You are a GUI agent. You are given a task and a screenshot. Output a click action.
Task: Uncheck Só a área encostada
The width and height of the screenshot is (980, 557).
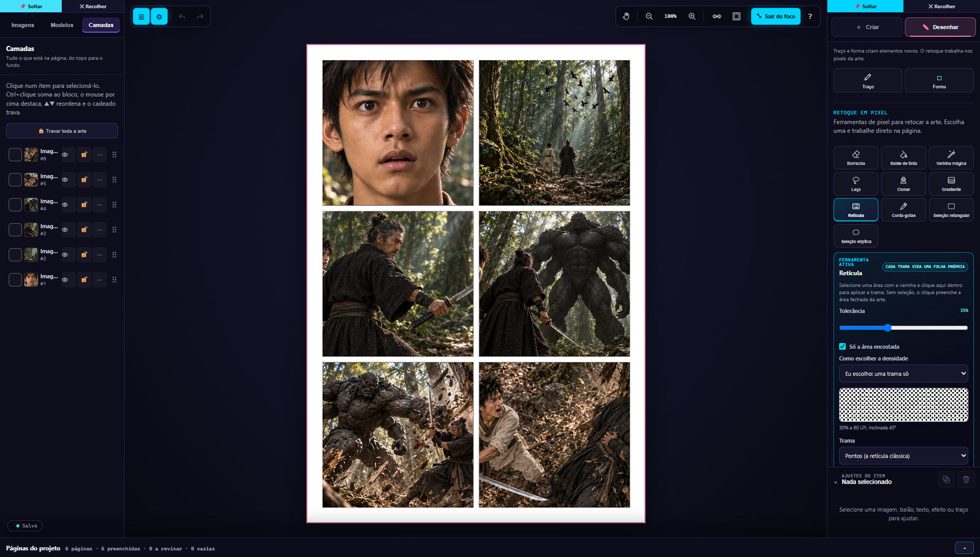pyautogui.click(x=842, y=346)
